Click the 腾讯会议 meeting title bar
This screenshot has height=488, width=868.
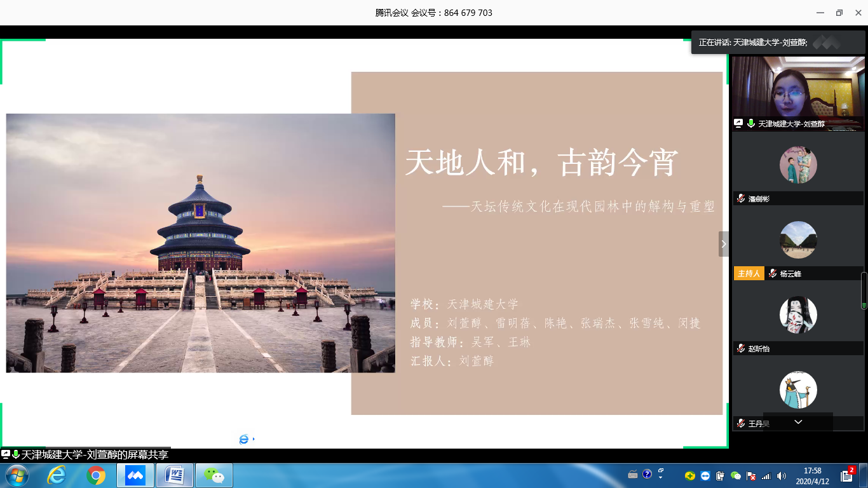tap(434, 13)
